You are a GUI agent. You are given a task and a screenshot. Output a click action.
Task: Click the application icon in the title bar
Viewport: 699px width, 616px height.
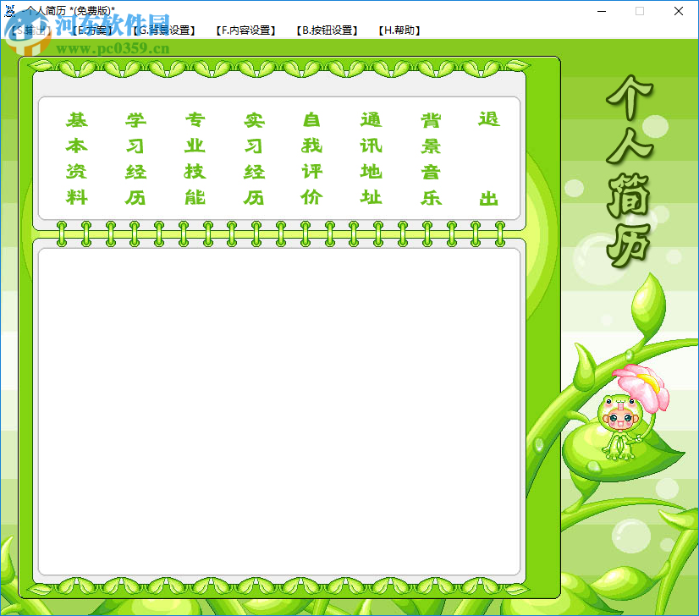pyautogui.click(x=12, y=12)
